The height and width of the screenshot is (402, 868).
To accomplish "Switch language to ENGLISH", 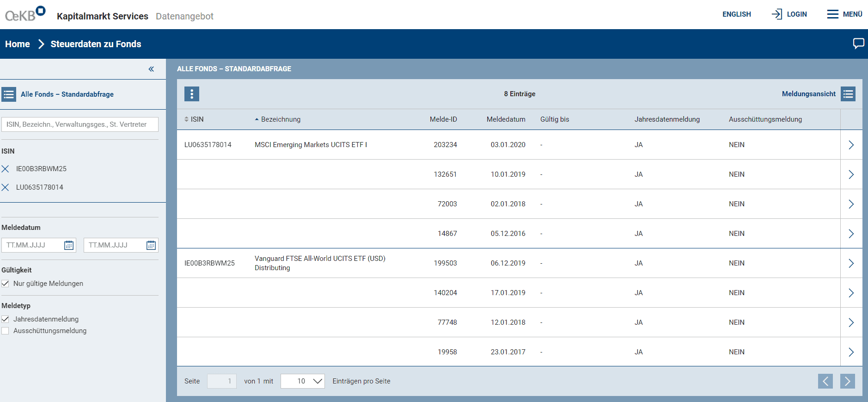I will pos(737,14).
